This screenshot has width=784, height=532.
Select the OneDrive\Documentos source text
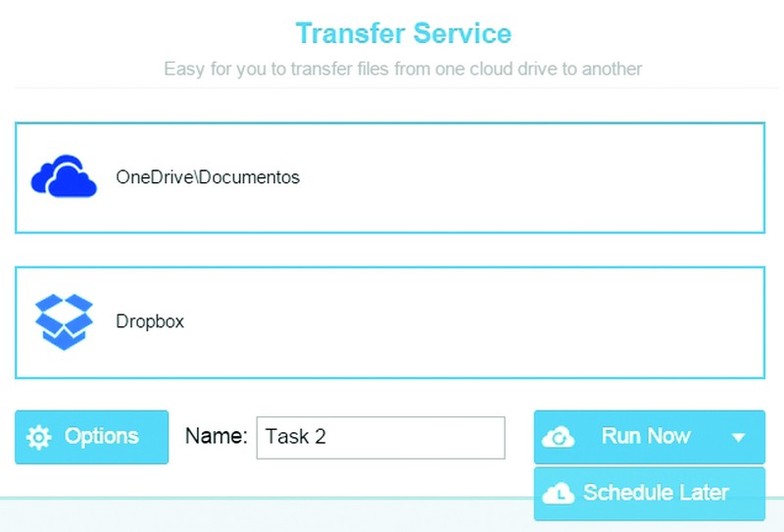[x=208, y=177]
